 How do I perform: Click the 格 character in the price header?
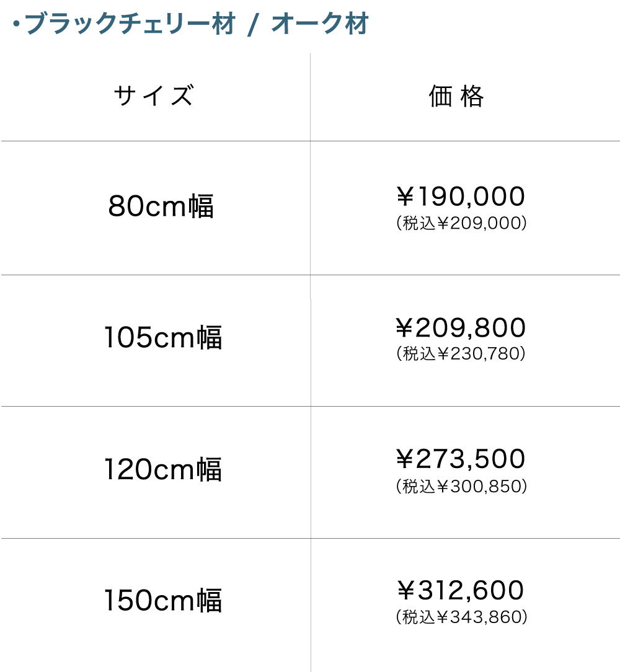tap(472, 97)
